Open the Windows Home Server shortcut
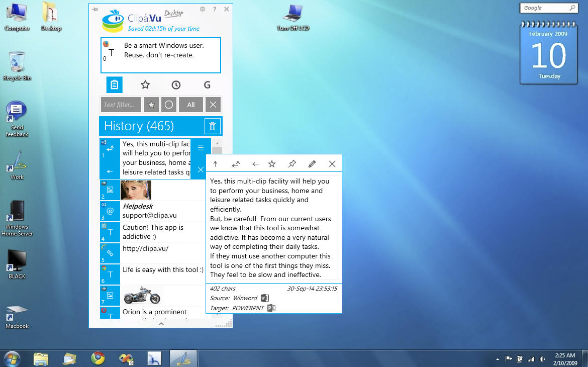Image resolution: width=588 pixels, height=367 pixels. pyautogui.click(x=17, y=218)
